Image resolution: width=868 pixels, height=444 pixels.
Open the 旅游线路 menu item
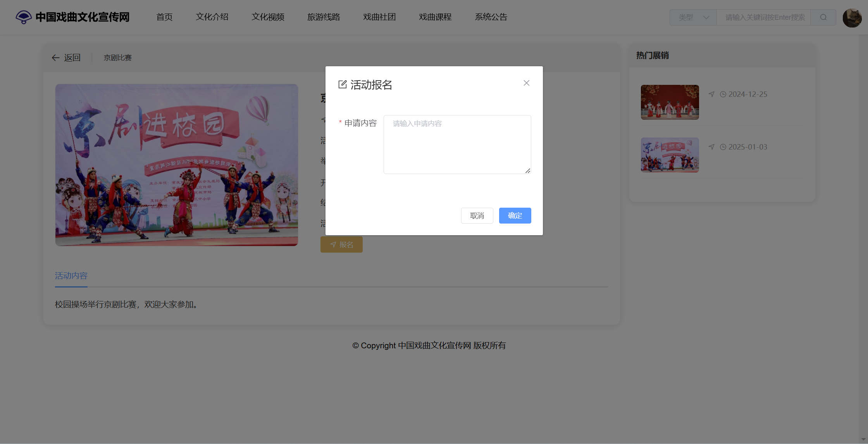tap(324, 17)
